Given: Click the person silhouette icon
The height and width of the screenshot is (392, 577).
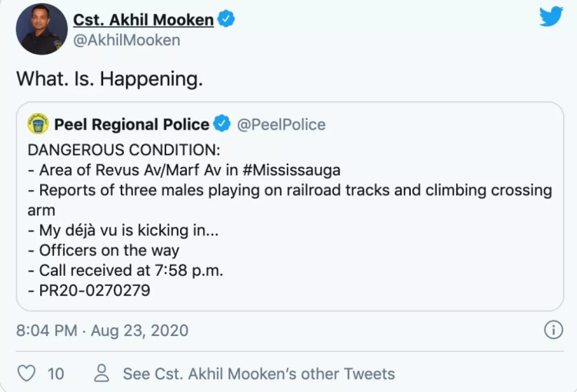Looking at the screenshot, I should pyautogui.click(x=102, y=374).
